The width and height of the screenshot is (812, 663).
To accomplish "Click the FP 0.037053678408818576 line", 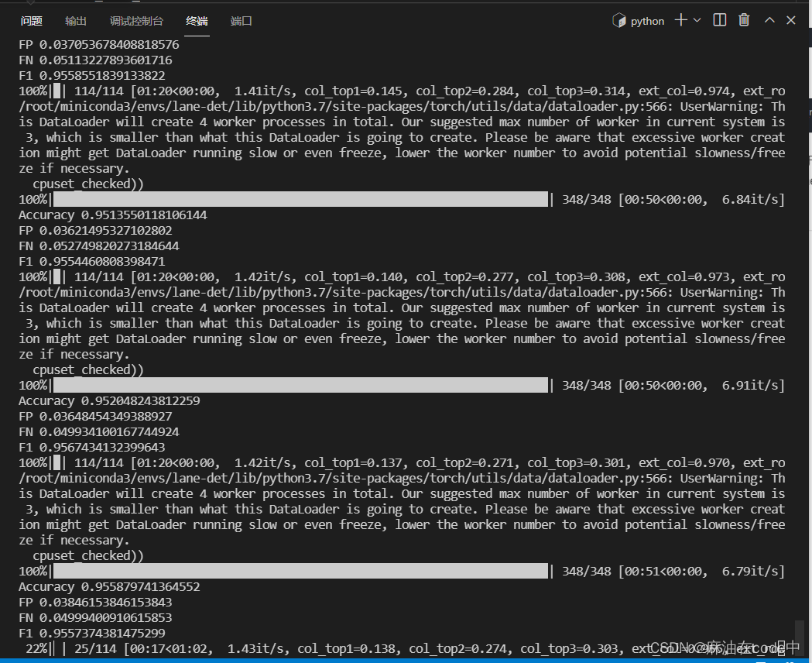I will [x=99, y=45].
